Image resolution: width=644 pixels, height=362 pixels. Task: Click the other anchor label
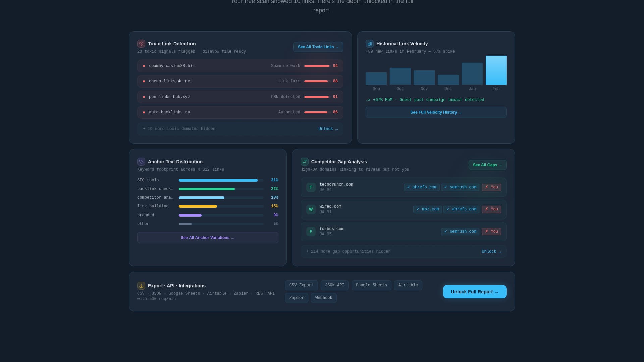coord(143,224)
